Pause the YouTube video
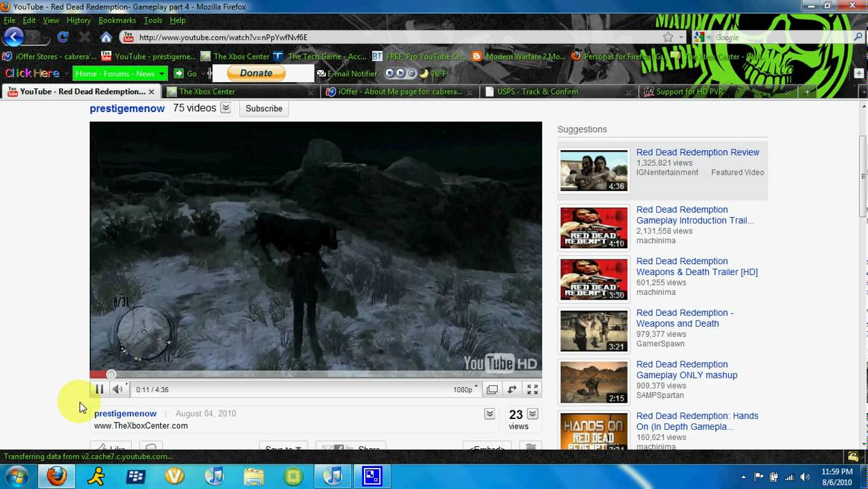The width and height of the screenshot is (868, 489). (99, 389)
